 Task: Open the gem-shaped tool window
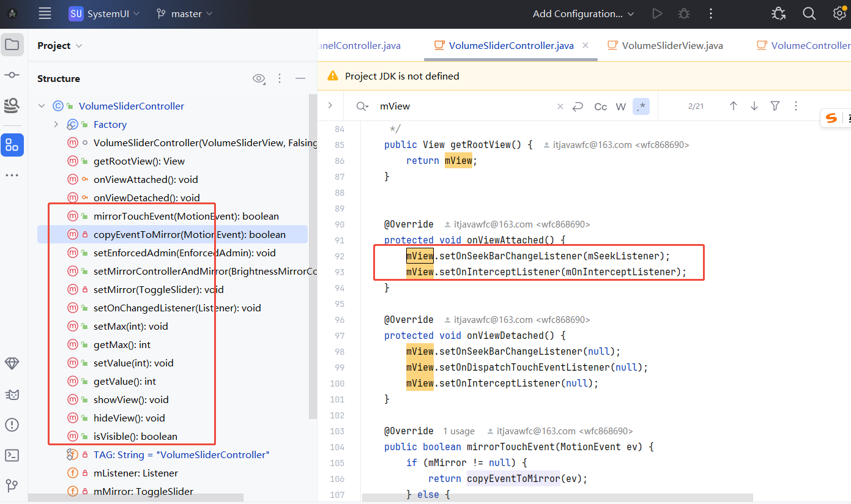pyautogui.click(x=12, y=363)
